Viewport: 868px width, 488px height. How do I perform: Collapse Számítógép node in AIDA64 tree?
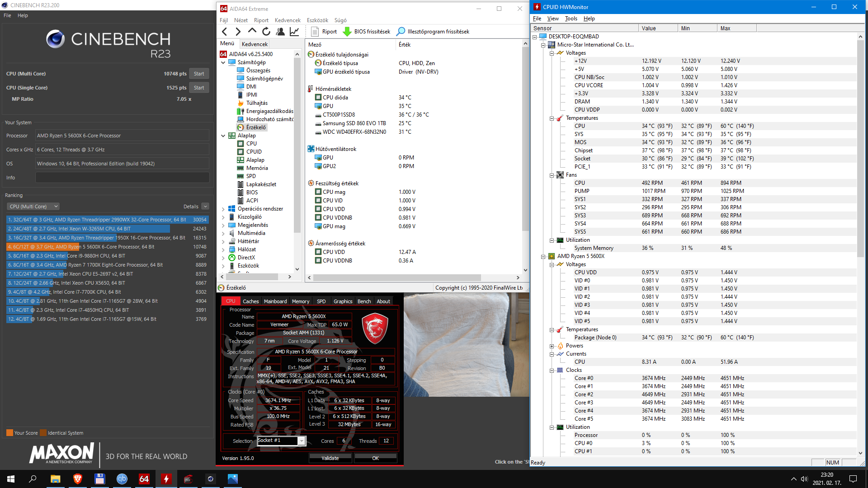coord(223,62)
